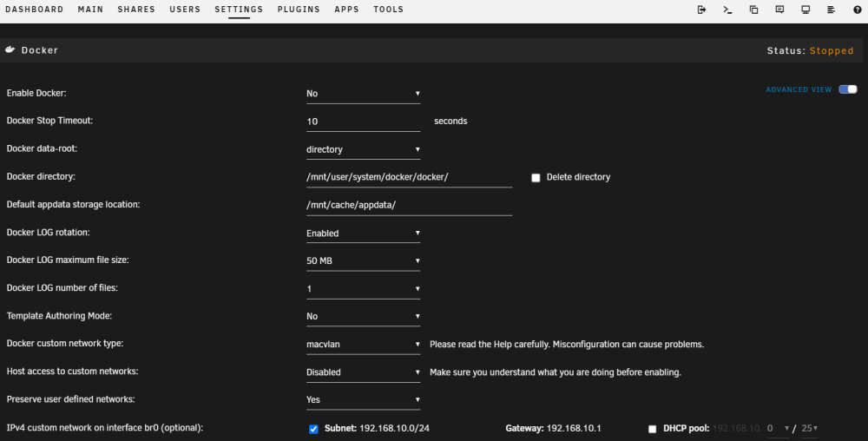The width and height of the screenshot is (868, 441).
Task: Click the system info monitor icon
Action: pos(806,10)
